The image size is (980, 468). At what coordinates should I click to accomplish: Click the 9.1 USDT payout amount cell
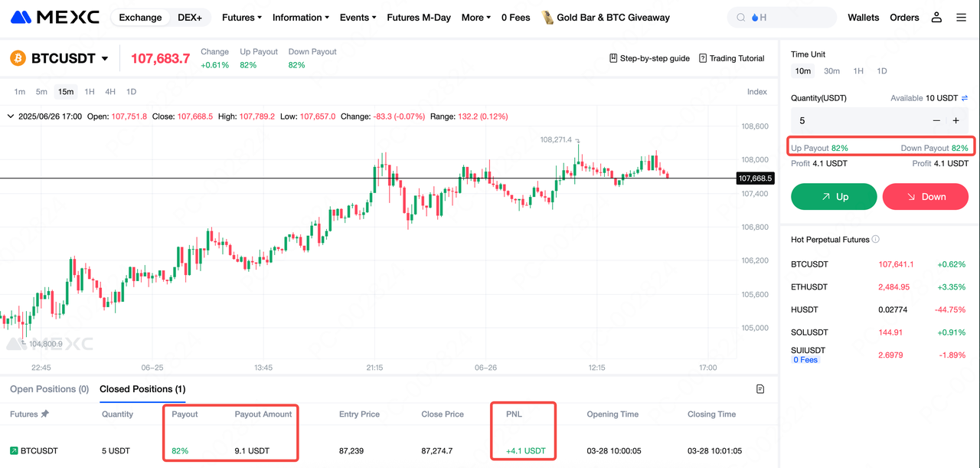coord(252,450)
